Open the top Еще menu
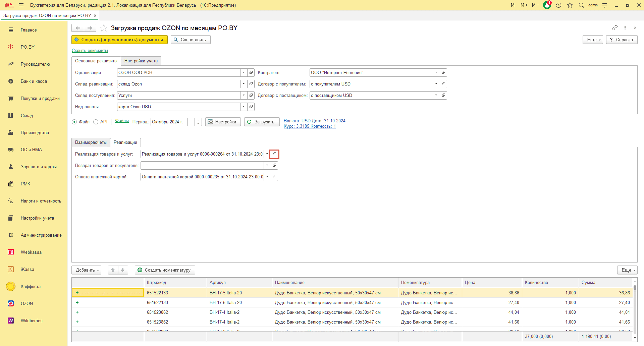 click(593, 40)
